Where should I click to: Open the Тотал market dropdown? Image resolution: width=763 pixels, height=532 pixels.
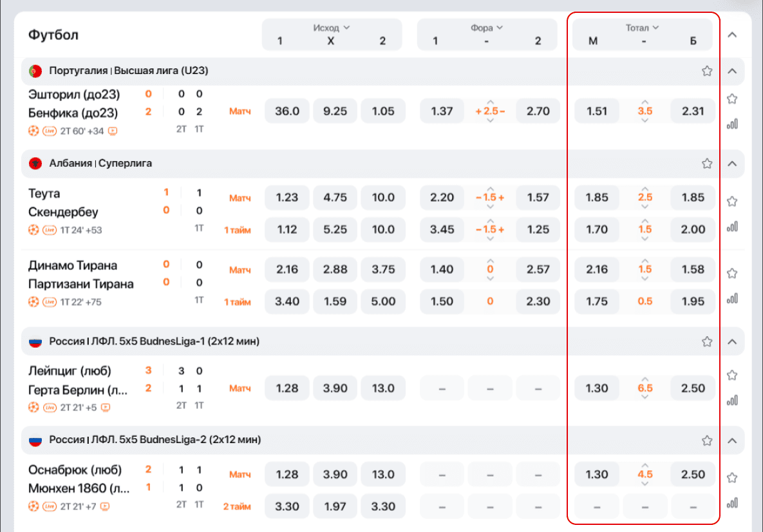(642, 28)
